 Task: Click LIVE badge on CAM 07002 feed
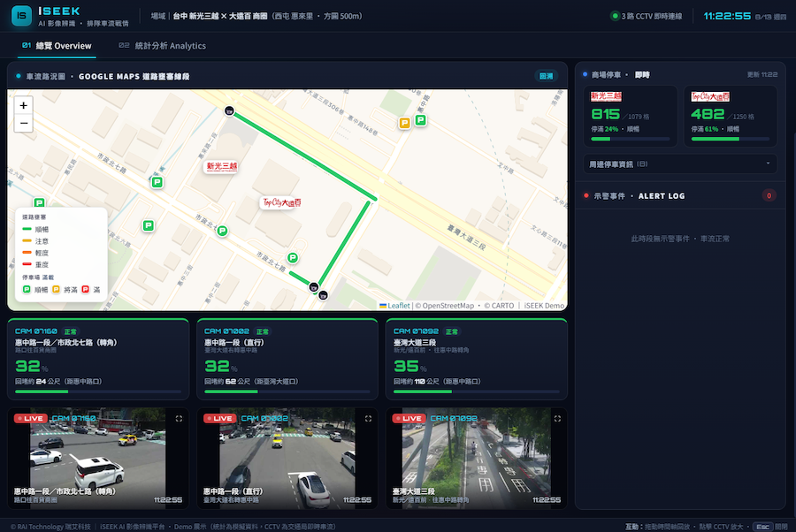[x=220, y=418]
